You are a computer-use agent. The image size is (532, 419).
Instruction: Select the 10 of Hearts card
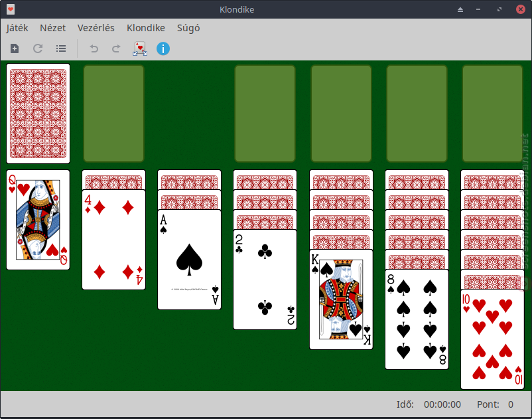click(x=492, y=339)
